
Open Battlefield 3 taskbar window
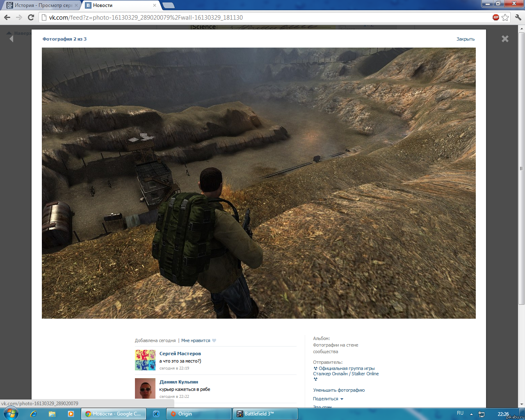click(x=265, y=414)
